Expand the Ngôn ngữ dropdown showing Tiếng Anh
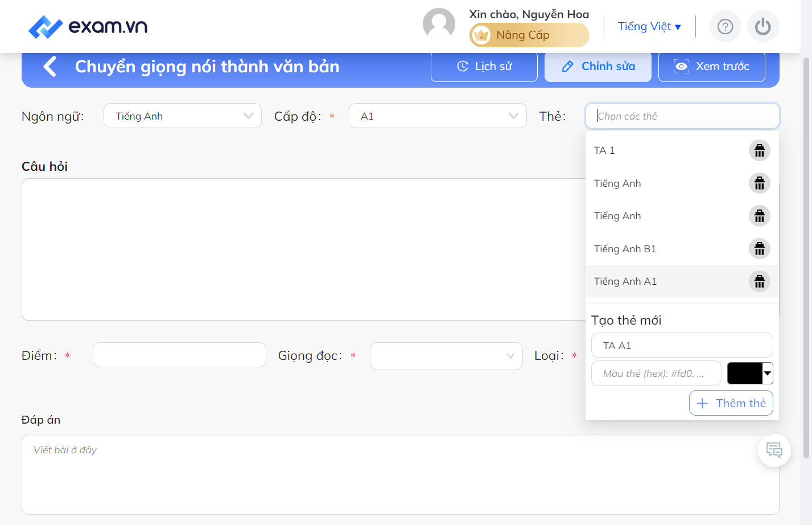 [x=183, y=116]
